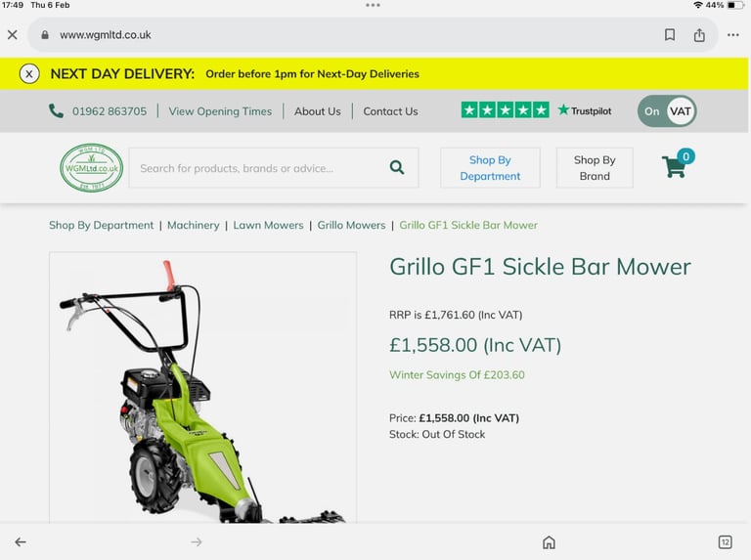The image size is (751, 560).
Task: Toggle the VAT On switch
Action: 667,111
